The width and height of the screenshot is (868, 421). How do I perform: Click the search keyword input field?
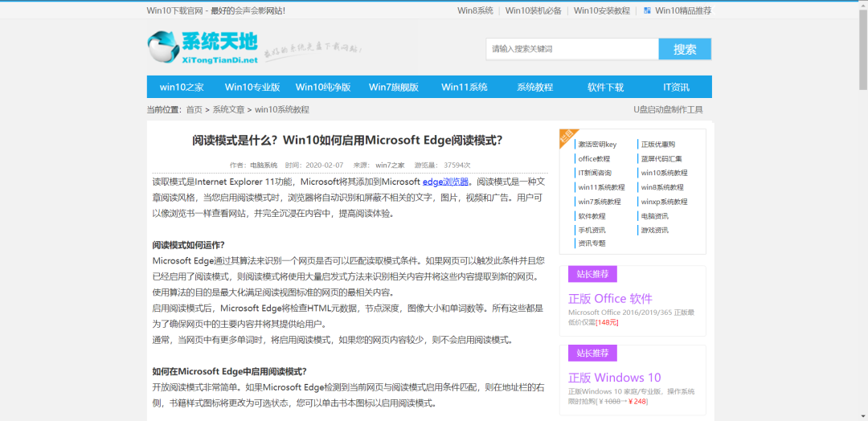pos(572,49)
